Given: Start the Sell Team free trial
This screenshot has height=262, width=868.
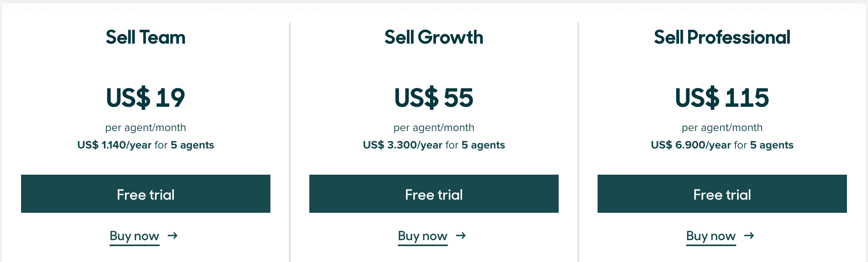Looking at the screenshot, I should 146,194.
